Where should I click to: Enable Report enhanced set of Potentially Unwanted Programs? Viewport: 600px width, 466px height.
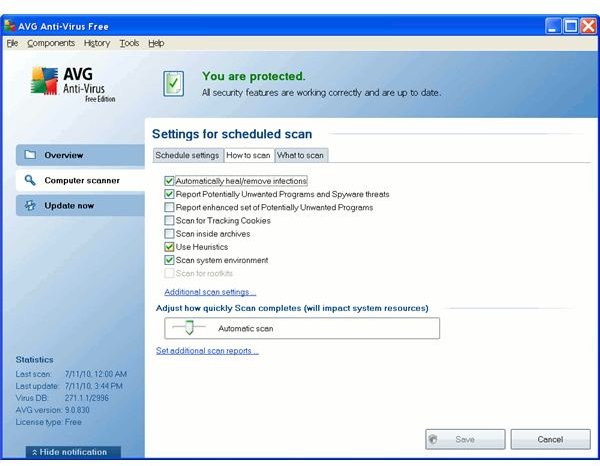pos(169,207)
